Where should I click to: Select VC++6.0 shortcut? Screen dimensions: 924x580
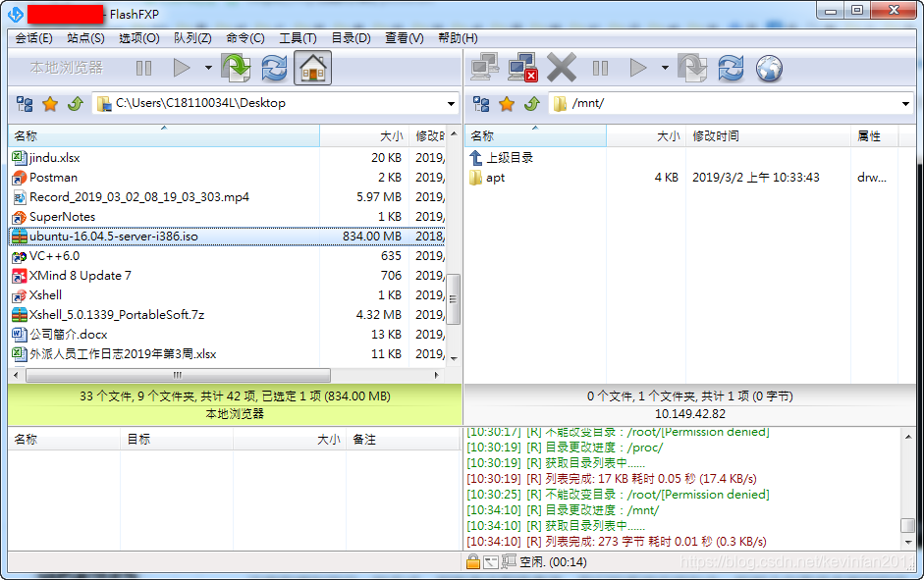pos(227,255)
